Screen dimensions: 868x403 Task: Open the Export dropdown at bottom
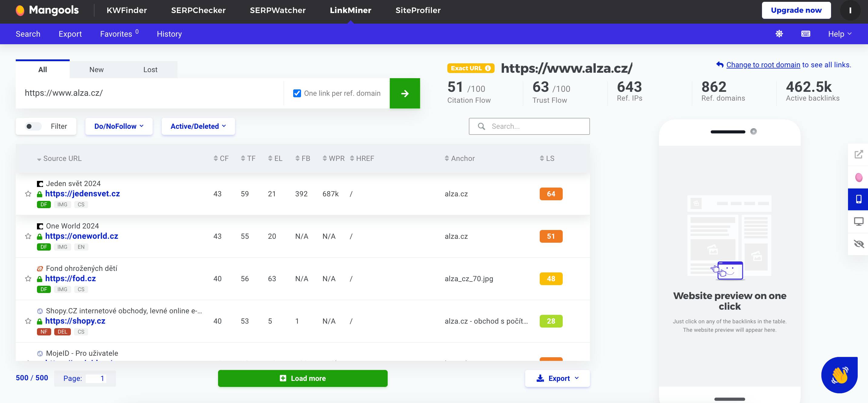tap(557, 378)
